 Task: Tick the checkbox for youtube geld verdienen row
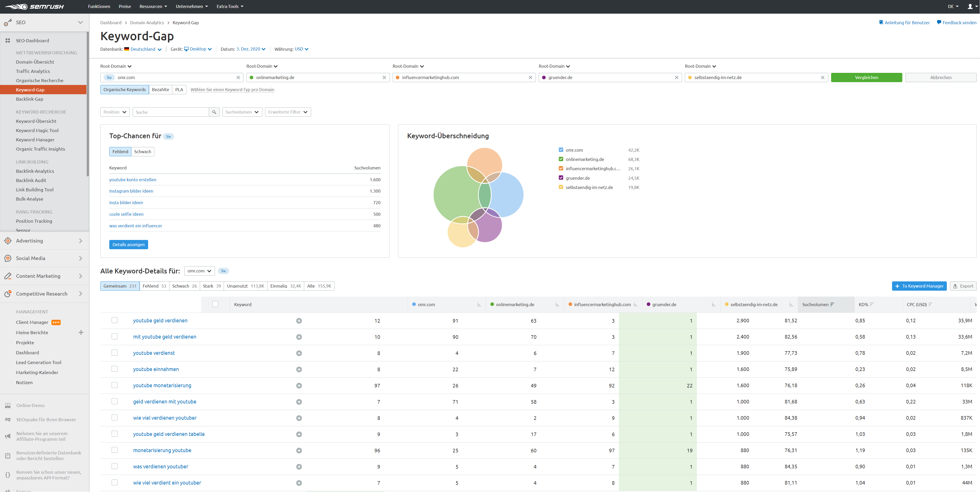[x=114, y=320]
